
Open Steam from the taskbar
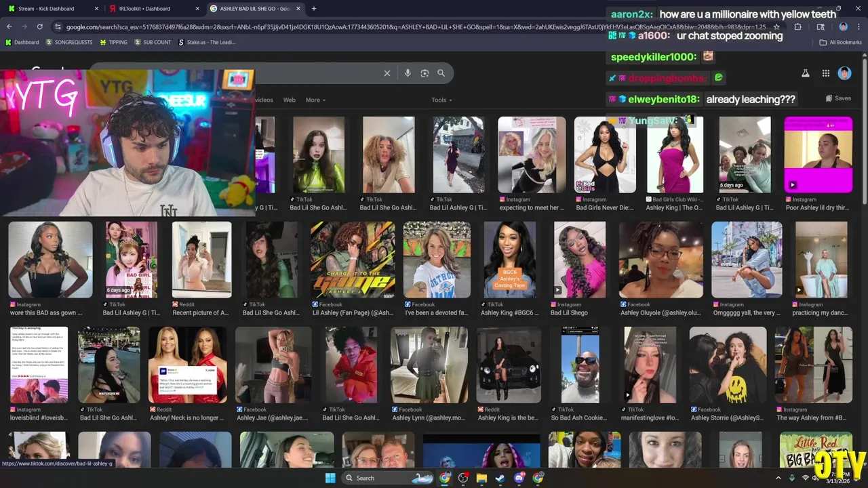click(500, 478)
